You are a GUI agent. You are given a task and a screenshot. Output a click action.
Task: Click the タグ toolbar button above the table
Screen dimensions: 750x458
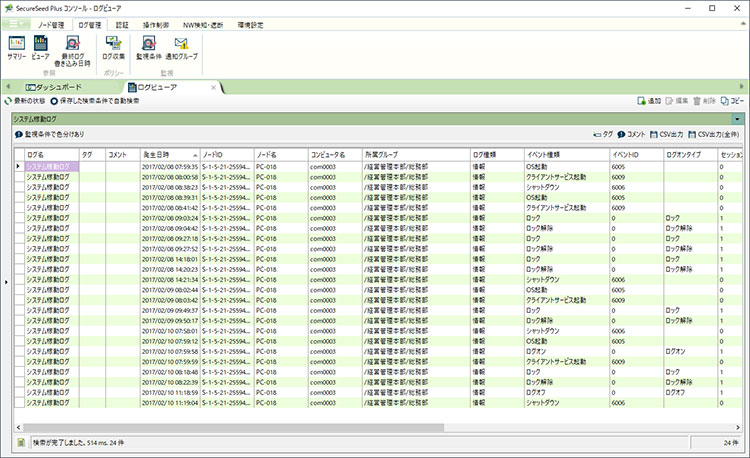(603, 134)
